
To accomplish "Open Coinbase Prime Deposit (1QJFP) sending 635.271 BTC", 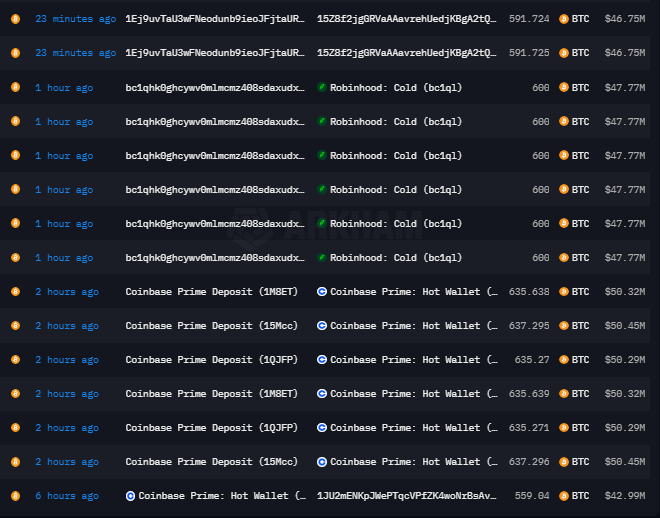I will (x=211, y=428).
